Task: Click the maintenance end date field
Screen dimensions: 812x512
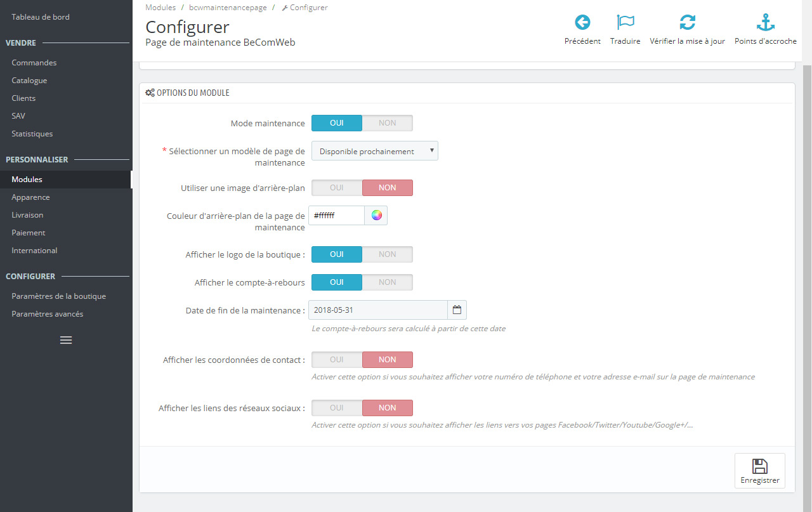Action: click(x=378, y=310)
